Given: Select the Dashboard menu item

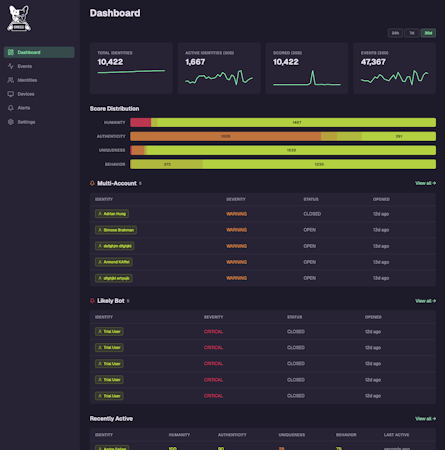Looking at the screenshot, I should coord(39,52).
